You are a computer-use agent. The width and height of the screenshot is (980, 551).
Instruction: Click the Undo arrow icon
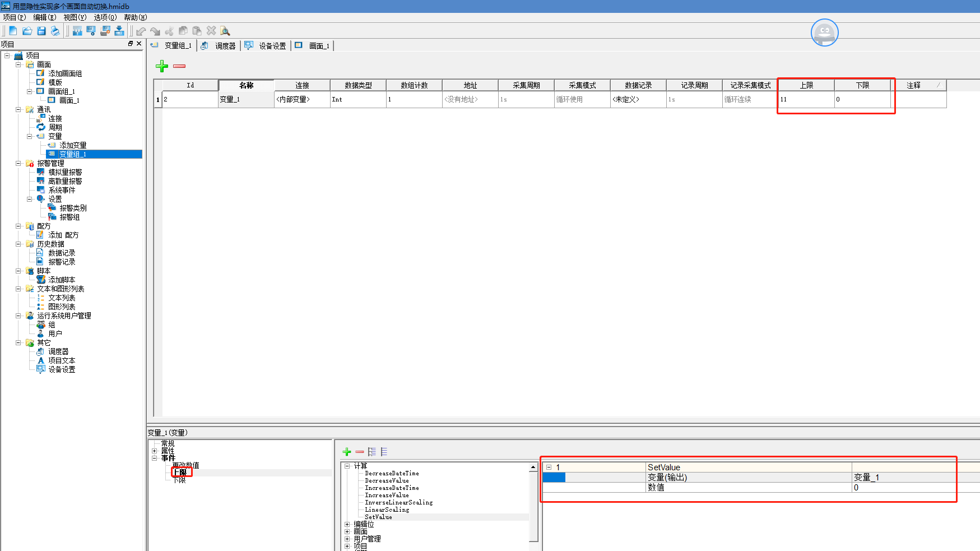[141, 31]
